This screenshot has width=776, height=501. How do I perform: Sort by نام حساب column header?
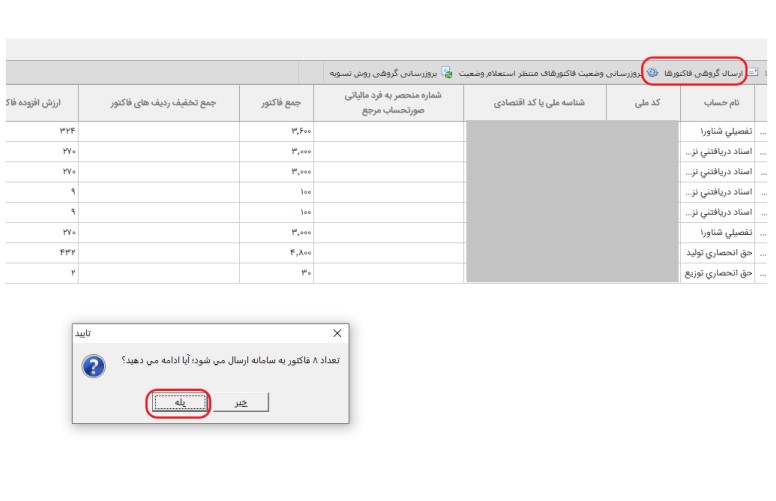click(x=720, y=102)
